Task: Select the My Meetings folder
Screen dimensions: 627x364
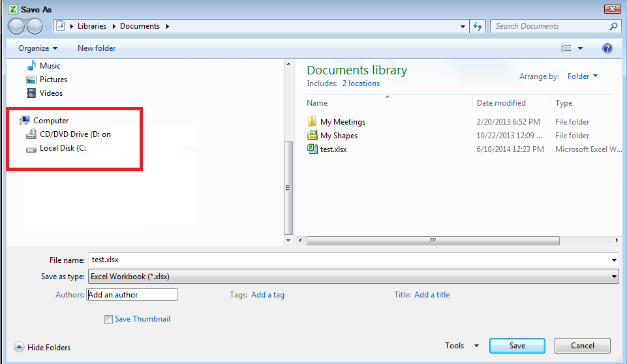Action: (343, 121)
